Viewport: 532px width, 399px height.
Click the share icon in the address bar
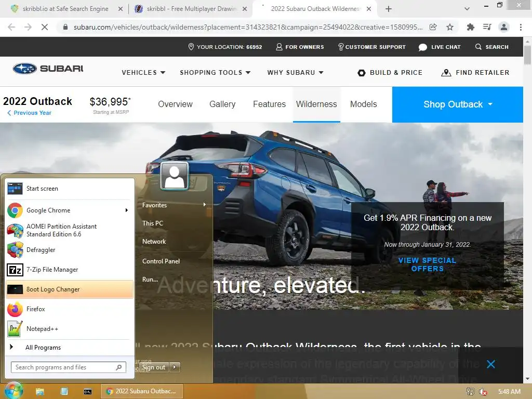(x=433, y=27)
